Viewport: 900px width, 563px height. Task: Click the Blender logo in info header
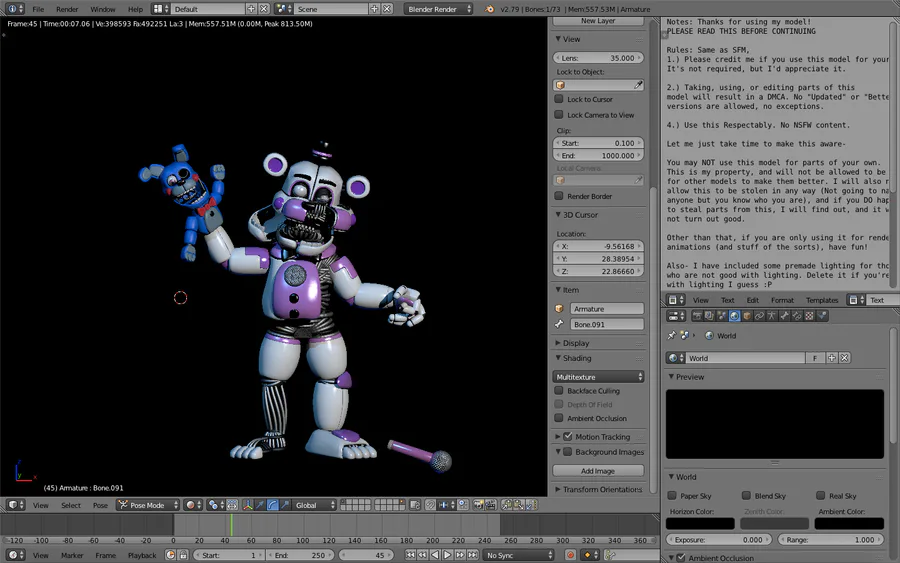coord(489,9)
